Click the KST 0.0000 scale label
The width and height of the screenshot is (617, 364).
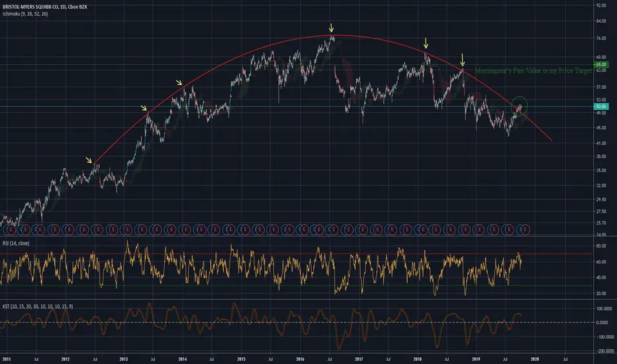[602, 323]
